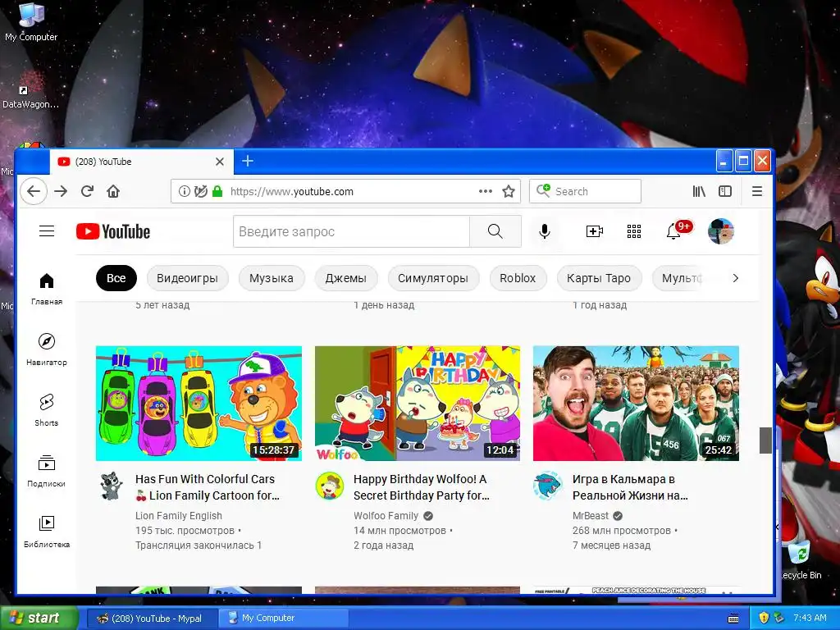The image size is (840, 630).
Task: Click the taskbar clock 7:43 AM
Action: [x=810, y=618]
